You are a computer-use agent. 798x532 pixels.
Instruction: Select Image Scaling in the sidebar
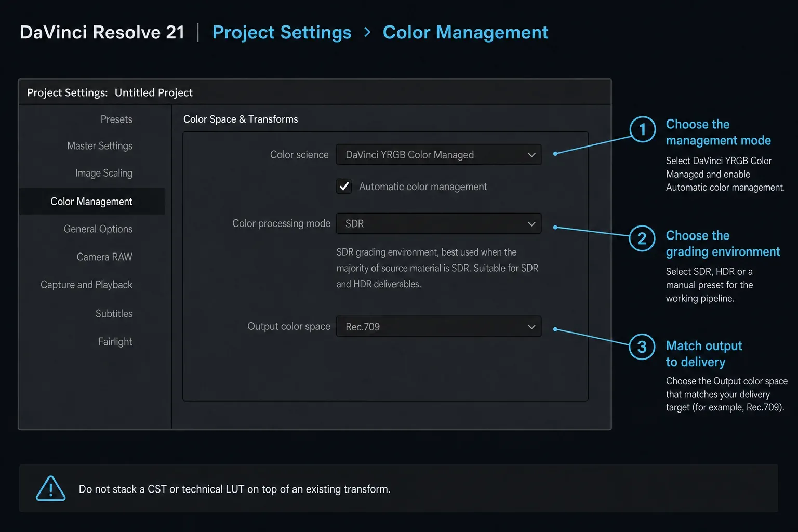(x=104, y=173)
